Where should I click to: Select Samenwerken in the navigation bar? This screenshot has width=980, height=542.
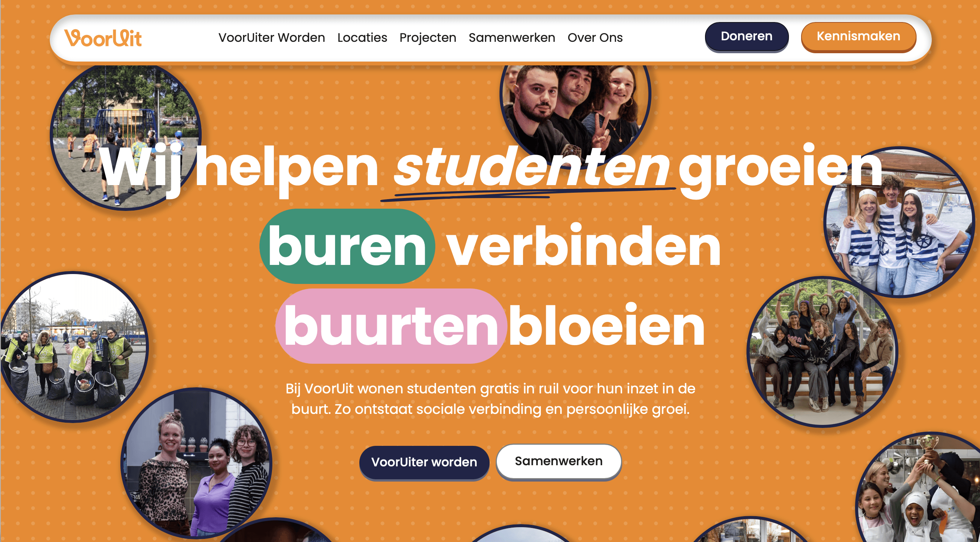click(512, 38)
